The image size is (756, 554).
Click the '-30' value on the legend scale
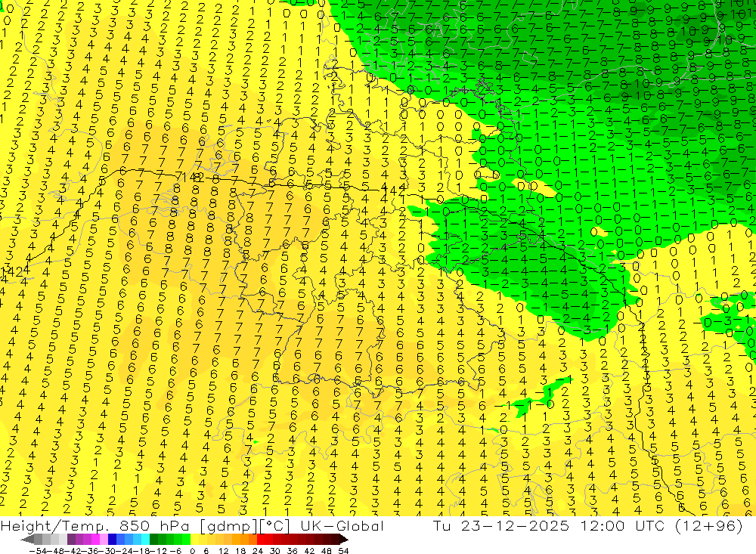pyautogui.click(x=107, y=551)
